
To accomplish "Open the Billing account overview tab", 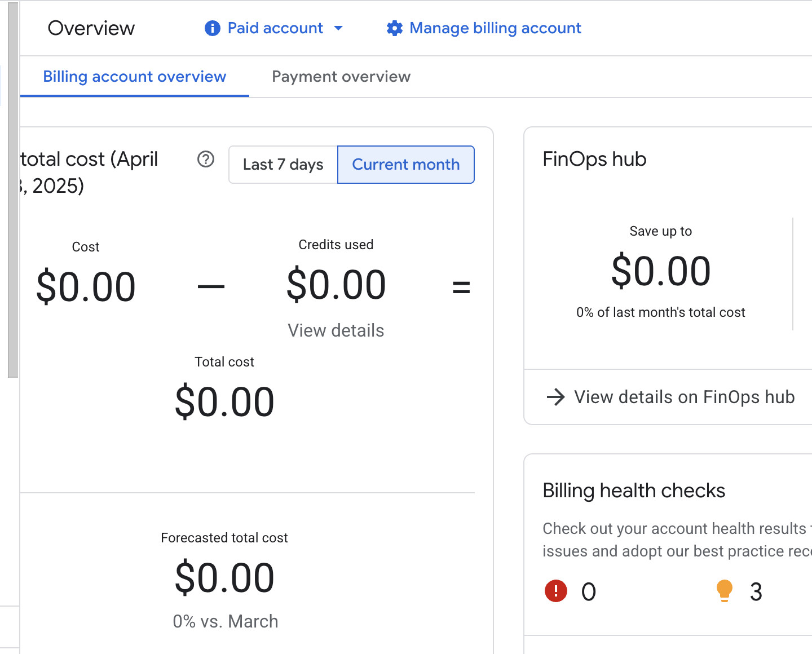I will pyautogui.click(x=135, y=77).
